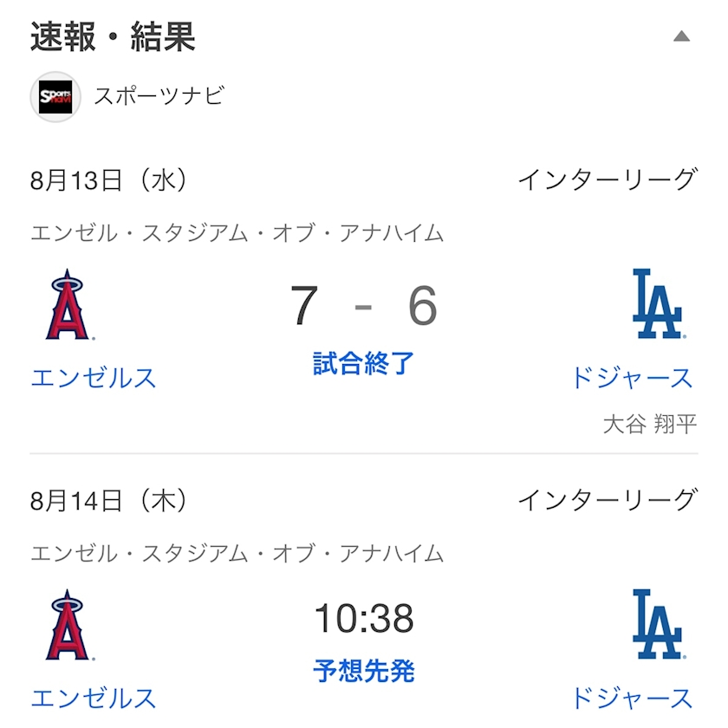Image resolution: width=728 pixels, height=728 pixels.
Task: Click Dodgers logo in August 13 game
Action: (657, 305)
